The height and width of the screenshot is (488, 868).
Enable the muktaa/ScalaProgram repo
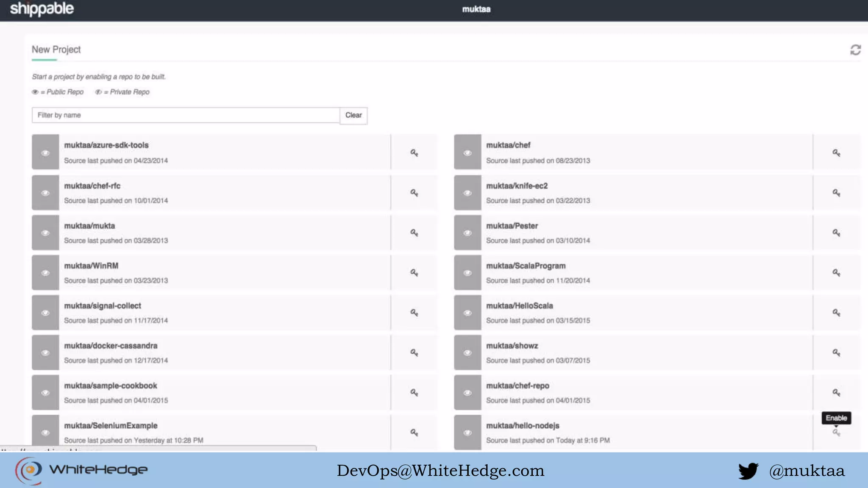pyautogui.click(x=836, y=273)
